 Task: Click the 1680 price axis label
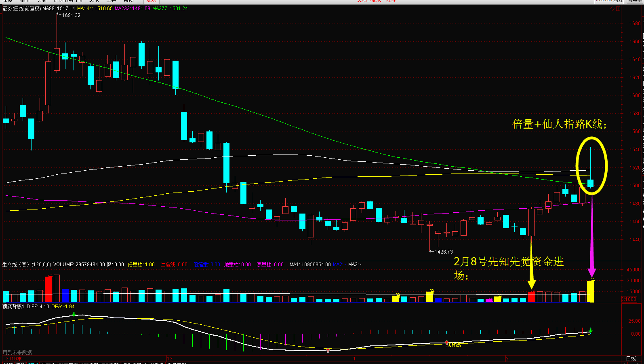(635, 23)
